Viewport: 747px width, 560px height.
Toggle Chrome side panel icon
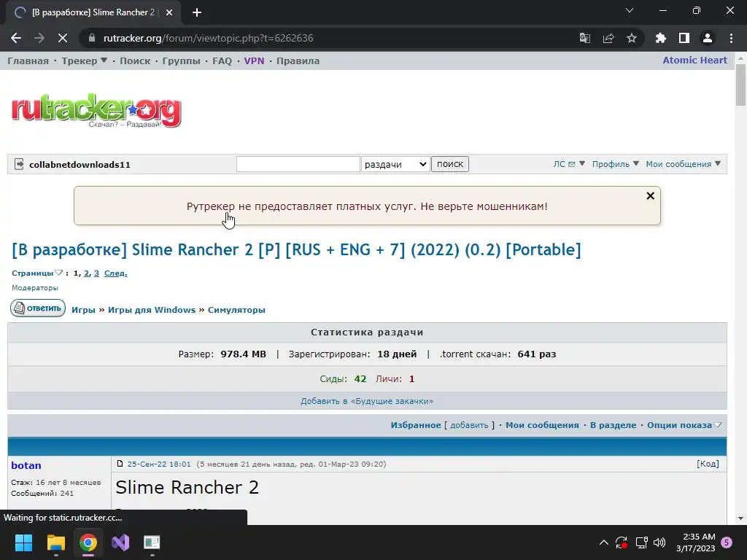(x=684, y=38)
